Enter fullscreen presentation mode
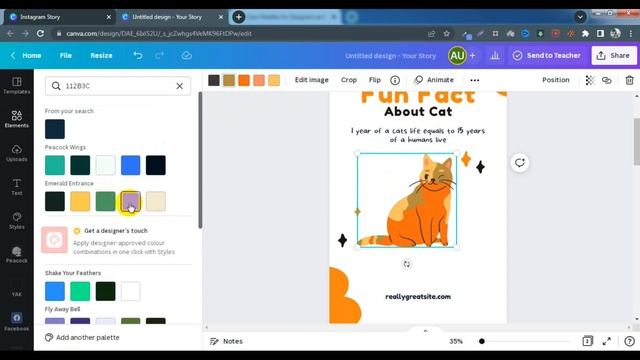The height and width of the screenshot is (360, 640). (x=607, y=341)
